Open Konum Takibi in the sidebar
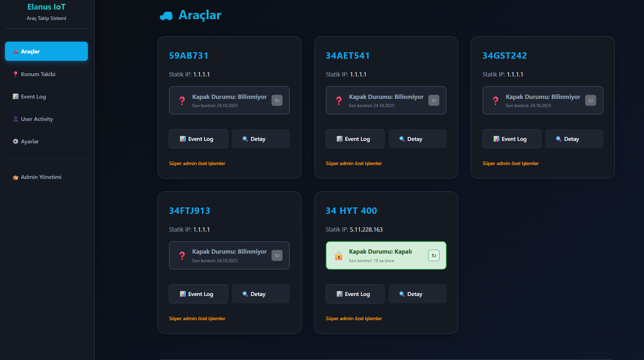The height and width of the screenshot is (360, 644). [x=38, y=74]
